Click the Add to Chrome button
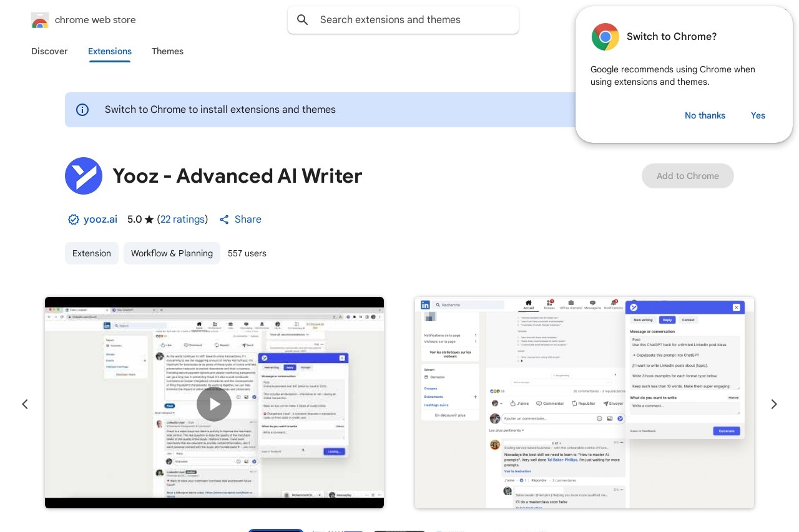The image size is (799, 532). pyautogui.click(x=688, y=176)
